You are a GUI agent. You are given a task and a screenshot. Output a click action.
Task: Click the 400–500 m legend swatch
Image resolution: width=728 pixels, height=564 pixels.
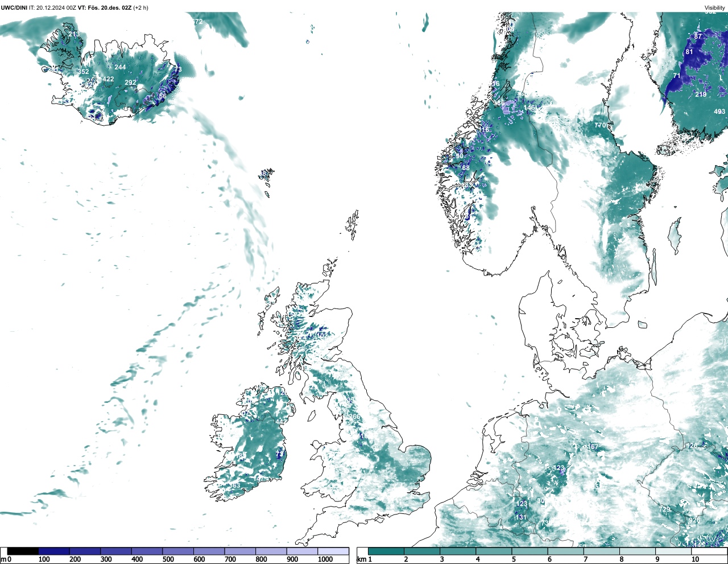[147, 551]
